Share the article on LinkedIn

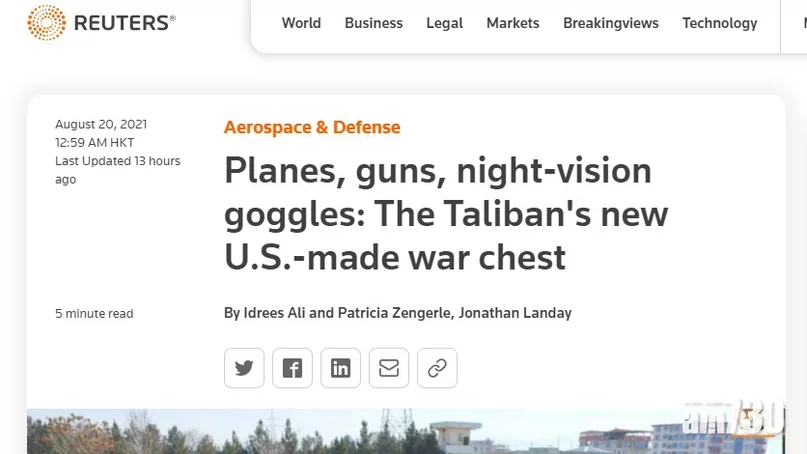tap(340, 368)
